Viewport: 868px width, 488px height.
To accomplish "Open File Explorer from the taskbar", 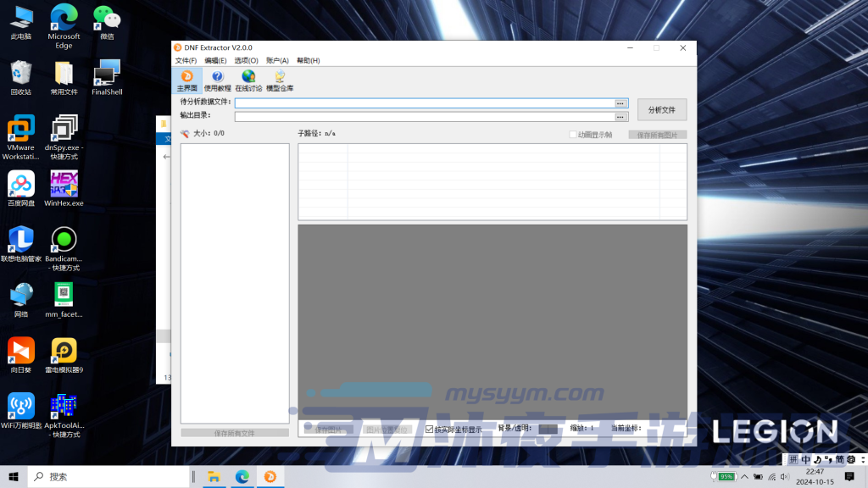I will point(214,477).
